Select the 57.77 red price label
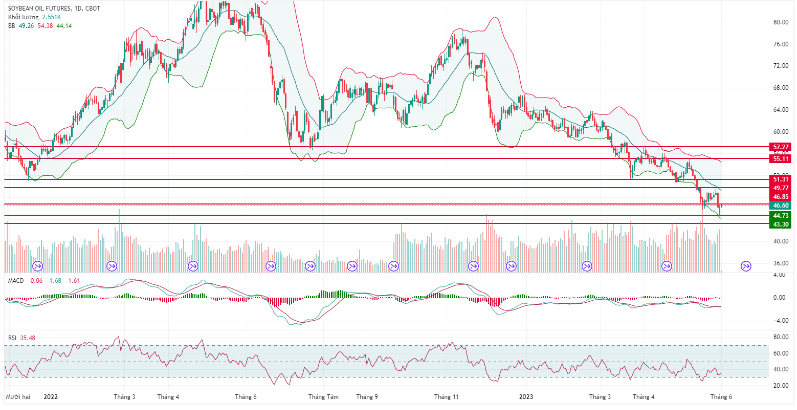The image size is (797, 410). click(x=781, y=146)
